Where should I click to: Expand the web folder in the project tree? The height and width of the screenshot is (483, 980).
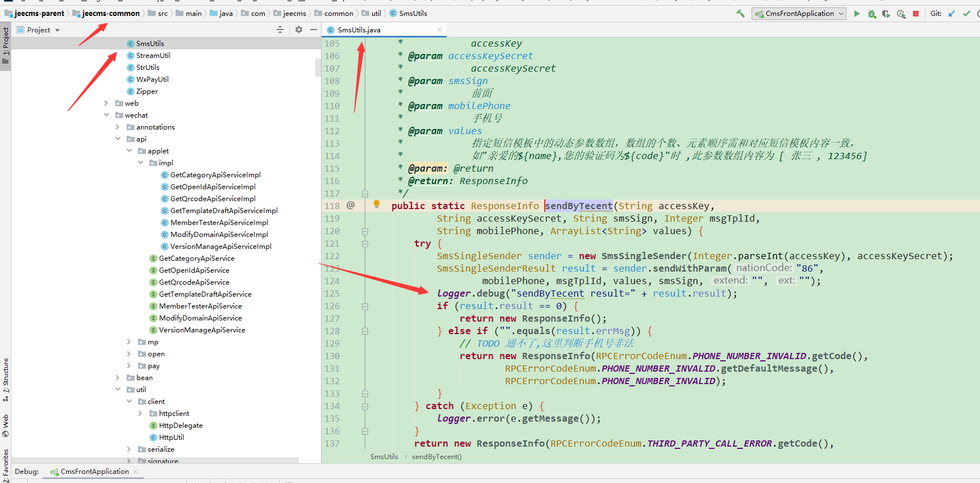coord(106,103)
